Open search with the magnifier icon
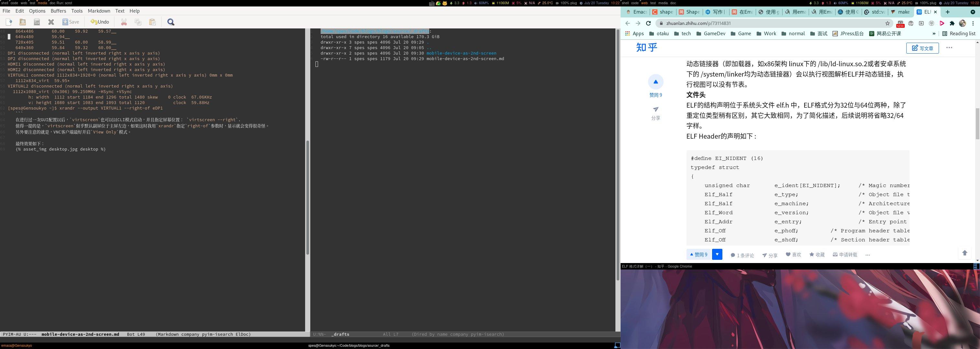The height and width of the screenshot is (349, 980). click(170, 22)
